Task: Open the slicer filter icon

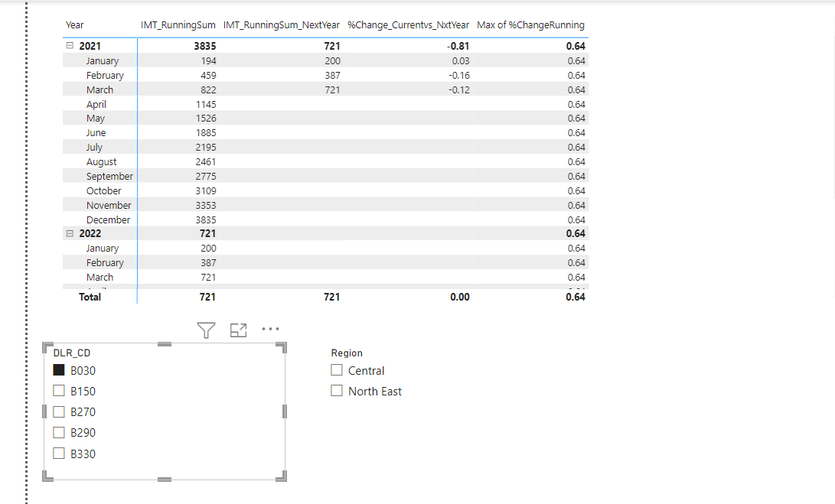Action: [x=206, y=330]
